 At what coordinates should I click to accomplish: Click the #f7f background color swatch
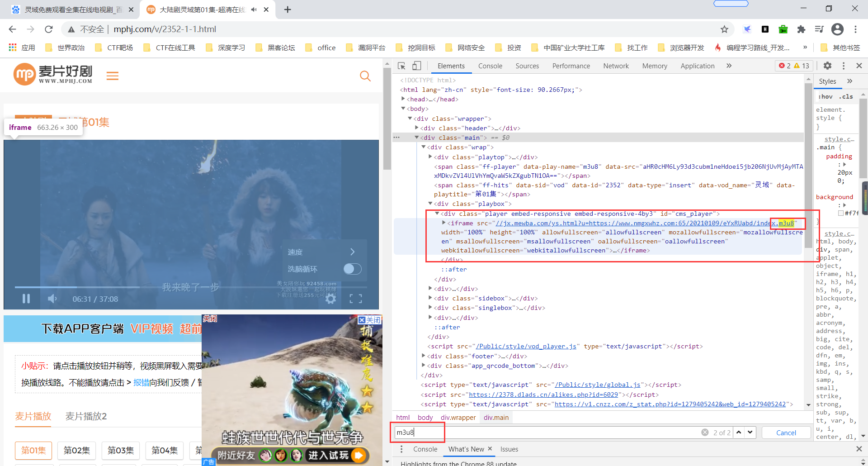(841, 213)
